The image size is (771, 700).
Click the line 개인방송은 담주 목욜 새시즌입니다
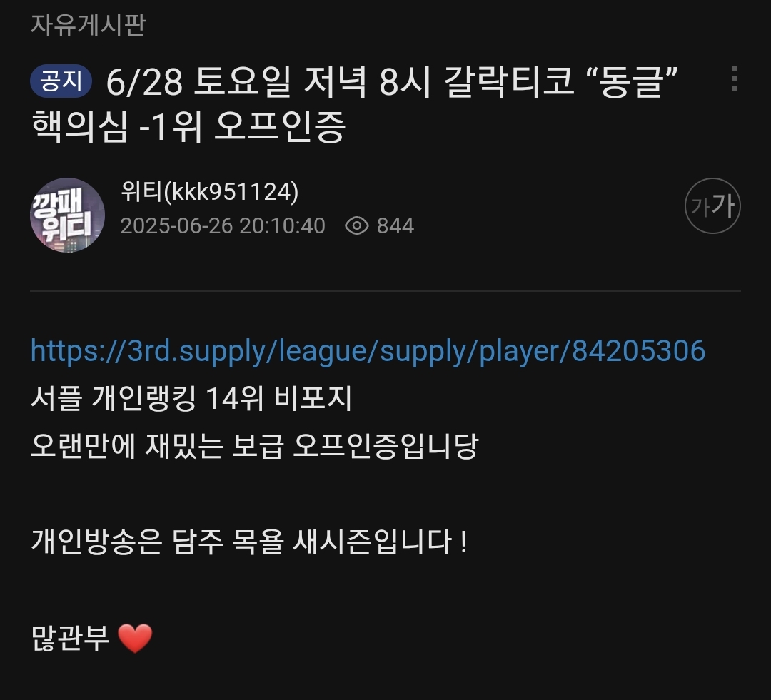click(249, 542)
